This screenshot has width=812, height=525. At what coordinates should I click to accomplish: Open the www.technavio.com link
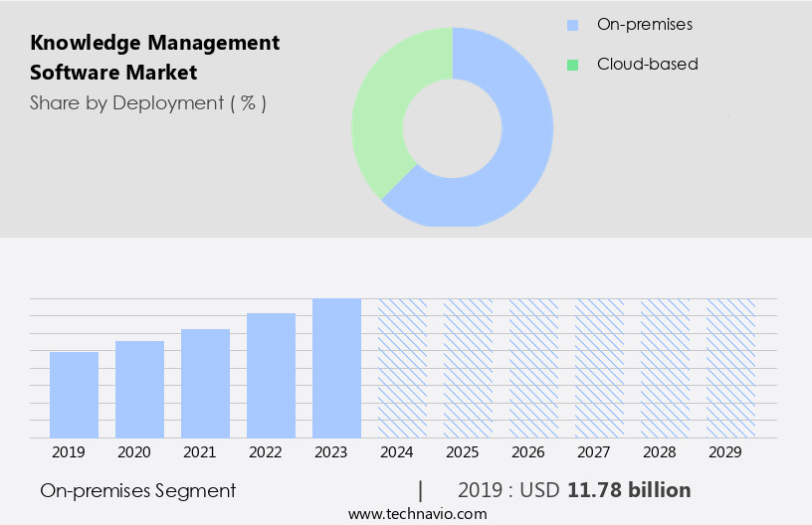[417, 513]
